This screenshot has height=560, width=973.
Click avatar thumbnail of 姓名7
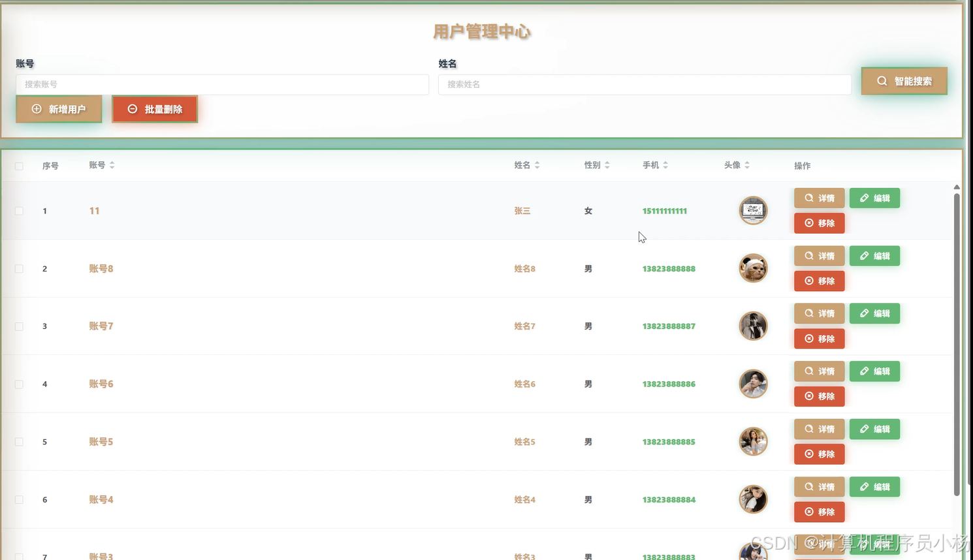click(753, 326)
